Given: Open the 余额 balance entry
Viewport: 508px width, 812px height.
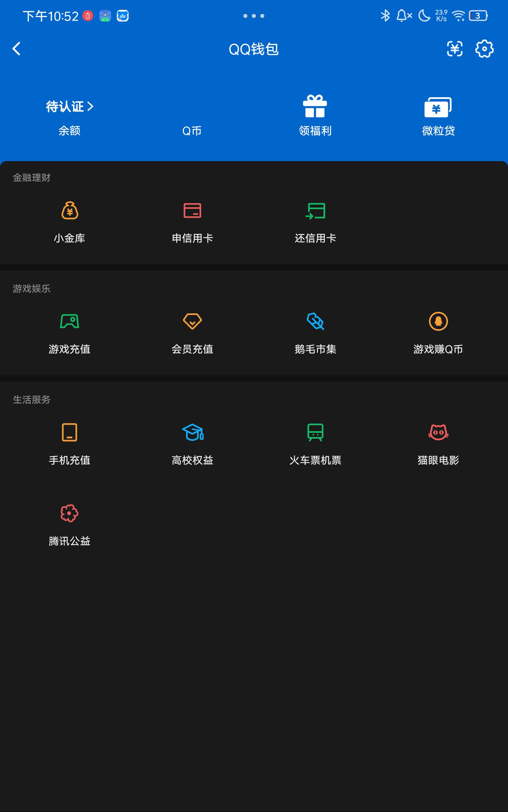Looking at the screenshot, I should pyautogui.click(x=70, y=131).
